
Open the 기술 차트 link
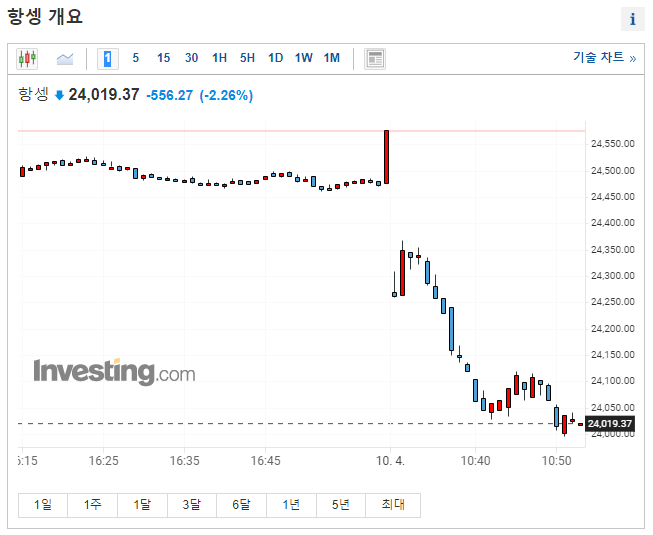(x=604, y=57)
